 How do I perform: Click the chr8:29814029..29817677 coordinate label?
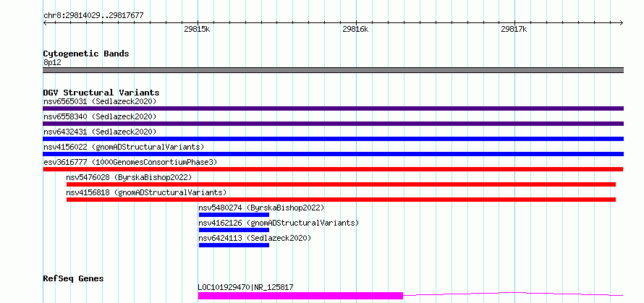pos(93,16)
